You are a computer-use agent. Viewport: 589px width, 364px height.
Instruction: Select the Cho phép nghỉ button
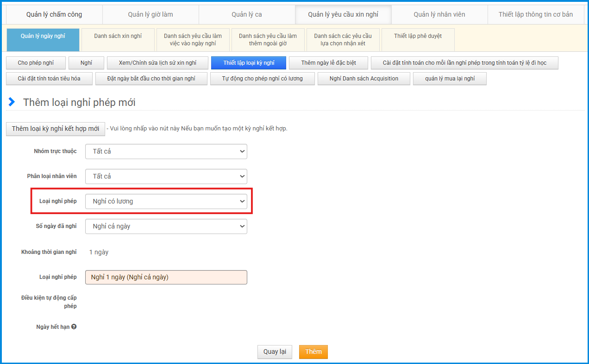(36, 63)
